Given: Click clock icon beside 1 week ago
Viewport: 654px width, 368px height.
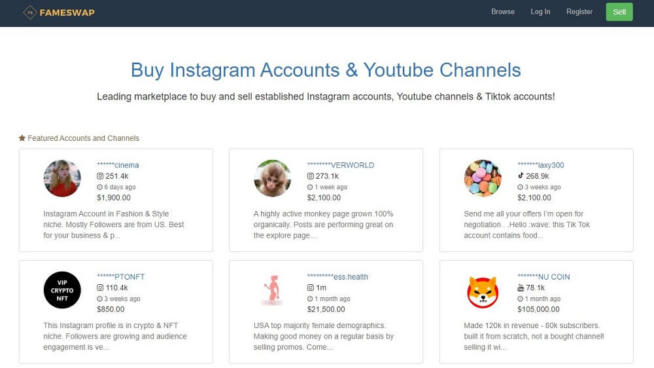Looking at the screenshot, I should click(x=310, y=187).
